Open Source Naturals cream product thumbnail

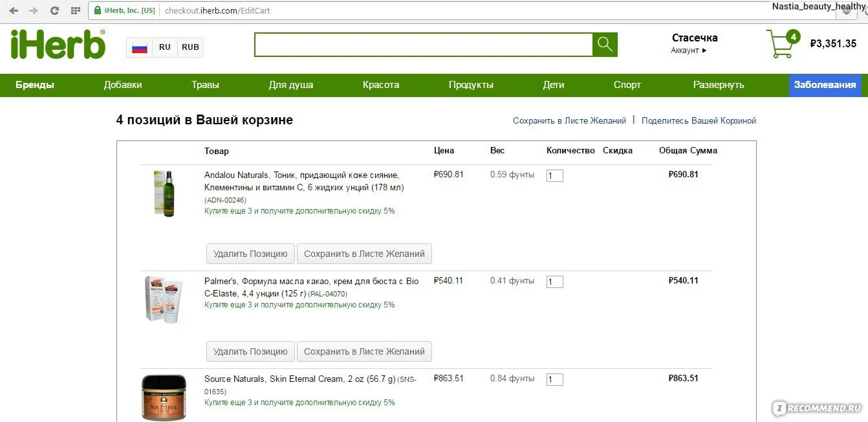click(x=164, y=397)
